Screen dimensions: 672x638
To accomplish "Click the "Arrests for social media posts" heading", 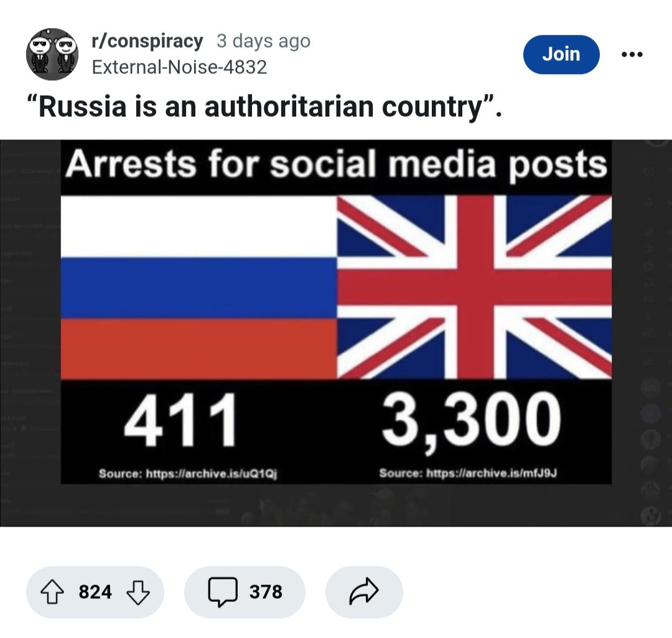I will (x=336, y=164).
